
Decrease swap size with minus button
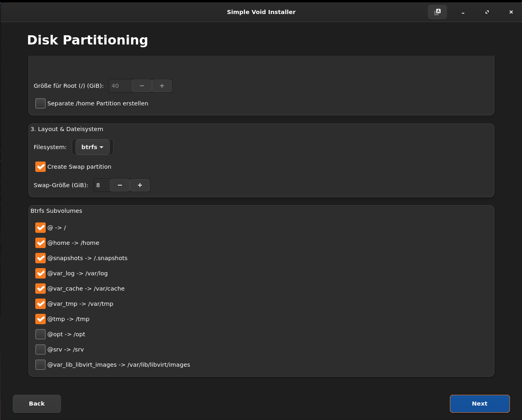click(x=120, y=185)
